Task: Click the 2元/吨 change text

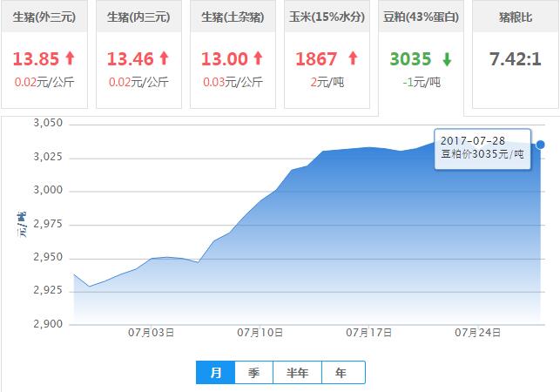Action: tap(327, 82)
